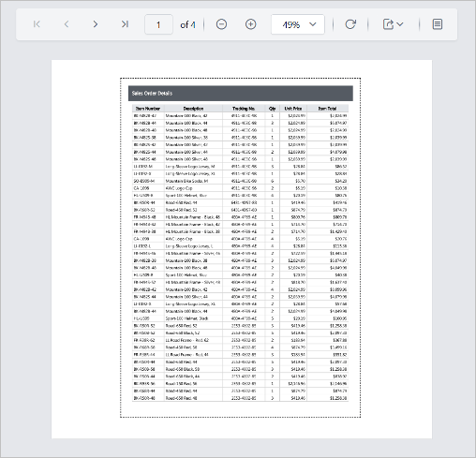Image resolution: width=476 pixels, height=458 pixels.
Task: Click the Item Number column header
Action: [x=148, y=109]
